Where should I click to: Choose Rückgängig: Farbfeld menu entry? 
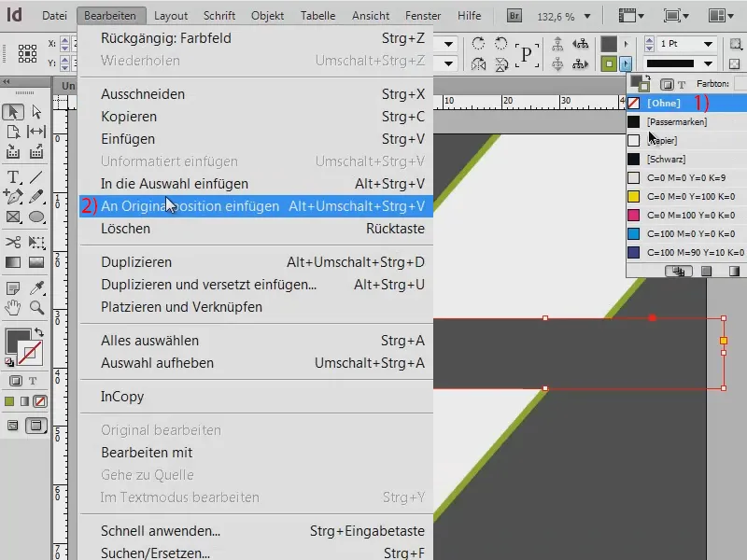pyautogui.click(x=256, y=38)
